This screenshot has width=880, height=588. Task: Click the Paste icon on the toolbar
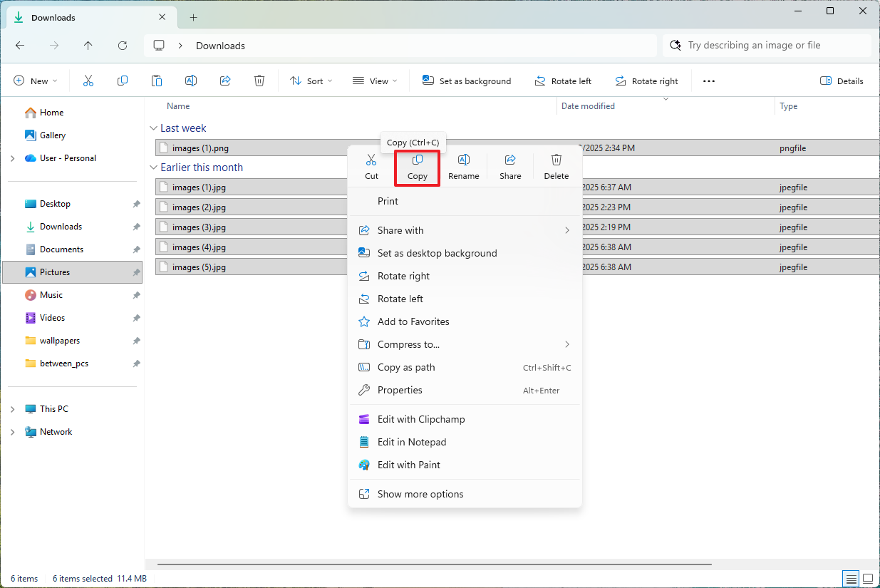point(157,81)
